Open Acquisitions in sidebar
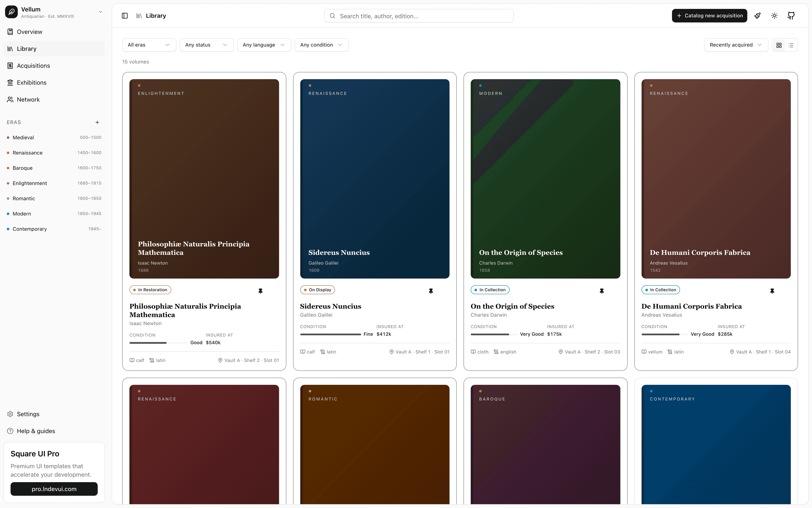812x508 pixels. pos(54,66)
